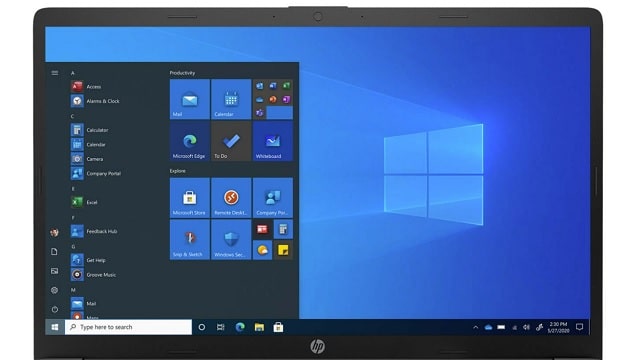
Task: Open the Whiteboard tile
Action: (x=273, y=141)
